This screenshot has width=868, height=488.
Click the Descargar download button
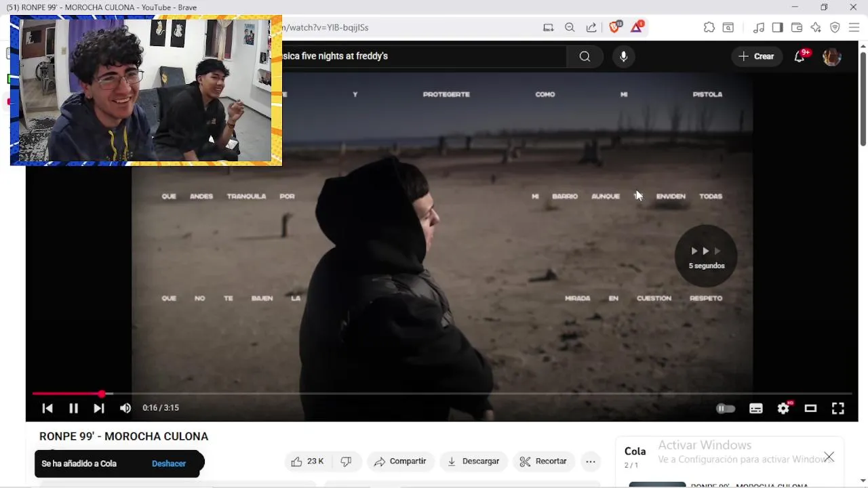[x=473, y=462]
